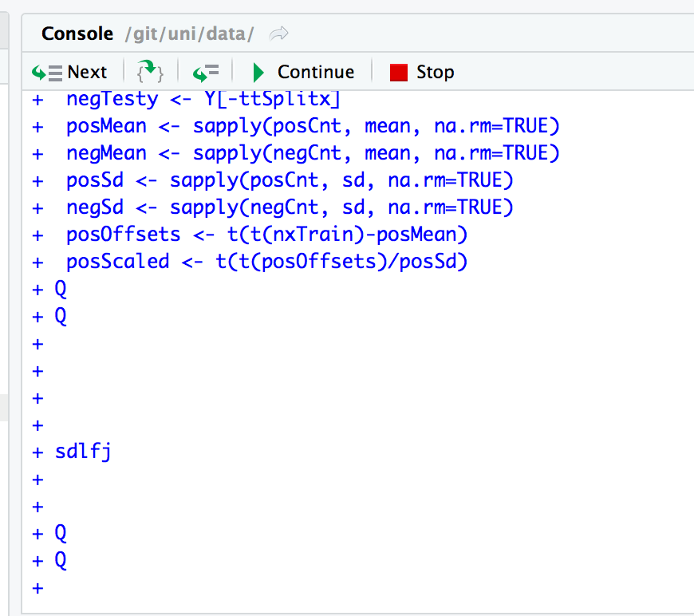Click the last blue plus prompt line

coord(37,588)
